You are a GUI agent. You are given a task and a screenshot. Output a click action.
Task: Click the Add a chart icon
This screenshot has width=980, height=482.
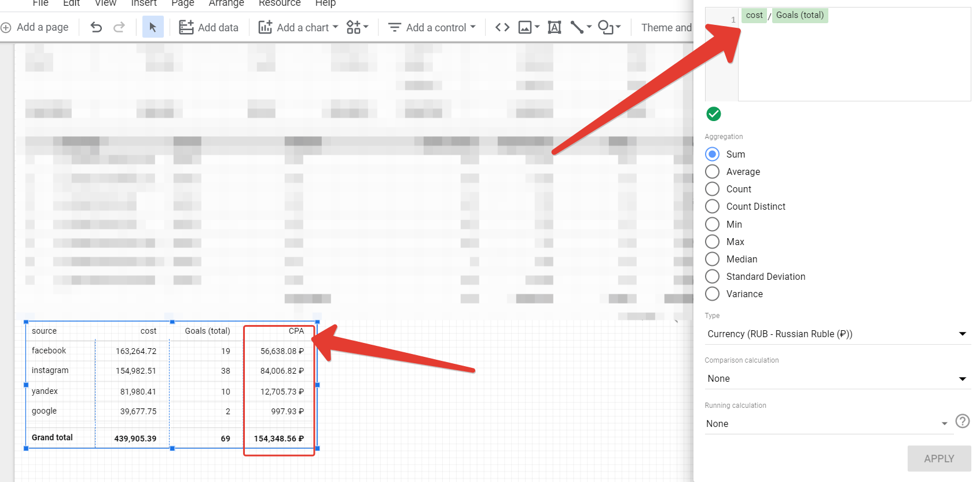(x=265, y=27)
